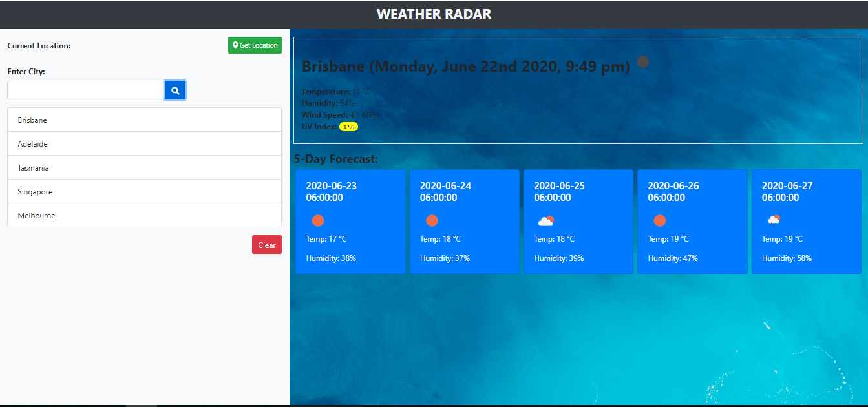The height and width of the screenshot is (407, 868).
Task: Select Adelaide from the city history
Action: click(144, 144)
